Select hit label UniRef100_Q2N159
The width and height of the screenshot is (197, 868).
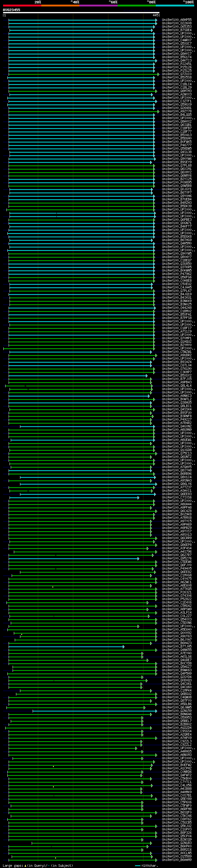tap(177, 711)
